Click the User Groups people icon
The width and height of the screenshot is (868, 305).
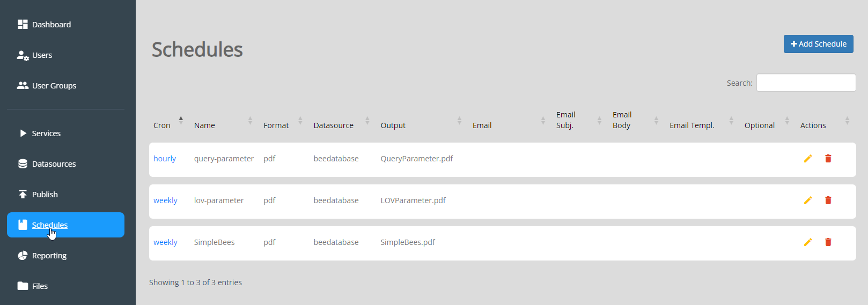pyautogui.click(x=23, y=85)
